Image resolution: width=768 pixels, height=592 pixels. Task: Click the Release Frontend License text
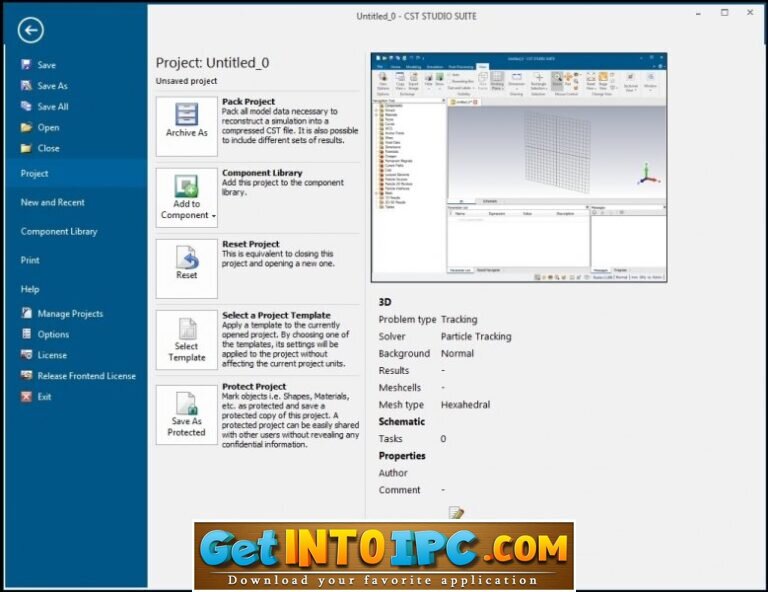[x=87, y=376]
